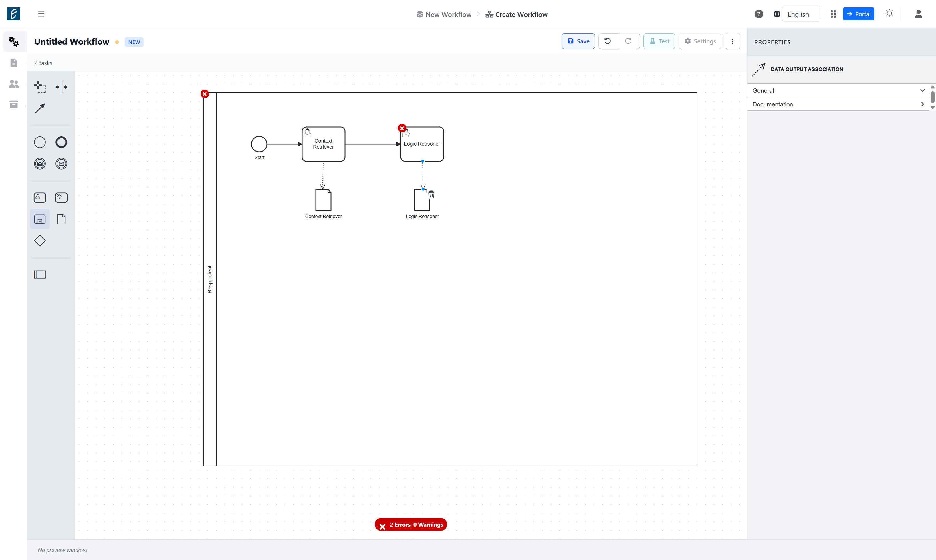This screenshot has width=936, height=560.
Task: Open the users icon in sidebar
Action: (x=14, y=84)
